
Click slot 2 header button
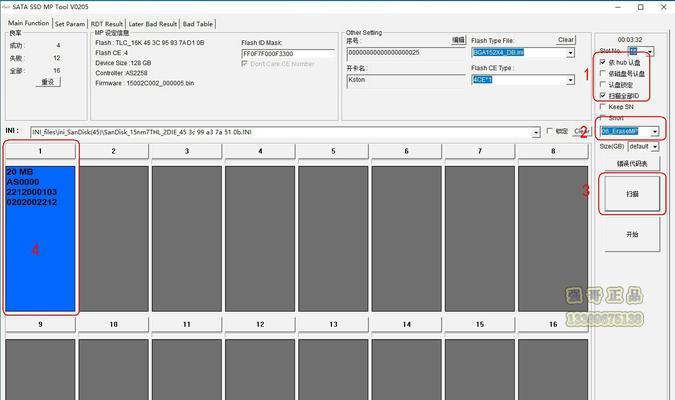pyautogui.click(x=114, y=151)
